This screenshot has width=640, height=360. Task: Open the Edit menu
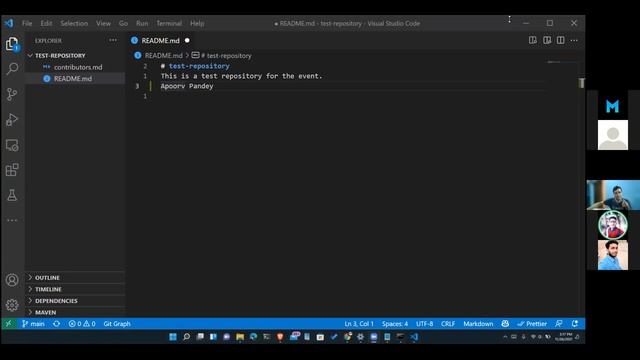pos(46,23)
